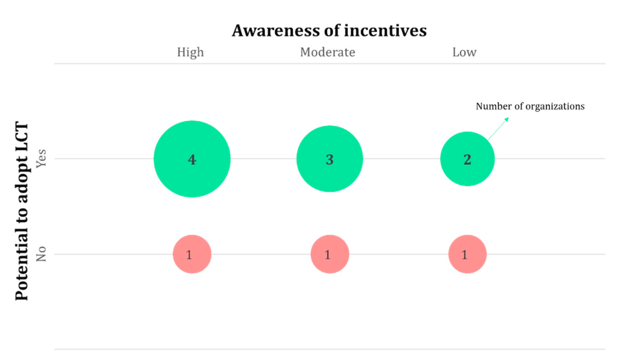
Task: Click the "Awareness of incentives" chart title
Action: coord(329,31)
